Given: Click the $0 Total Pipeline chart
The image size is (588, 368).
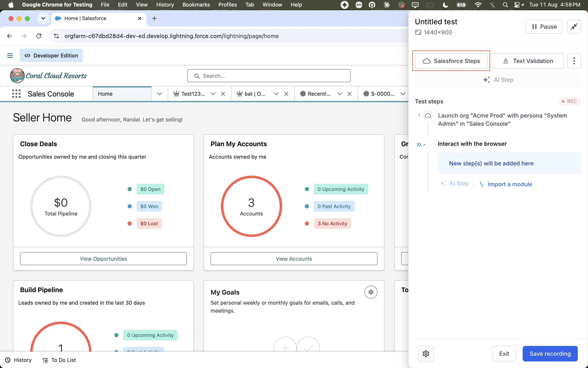Looking at the screenshot, I should (x=61, y=206).
